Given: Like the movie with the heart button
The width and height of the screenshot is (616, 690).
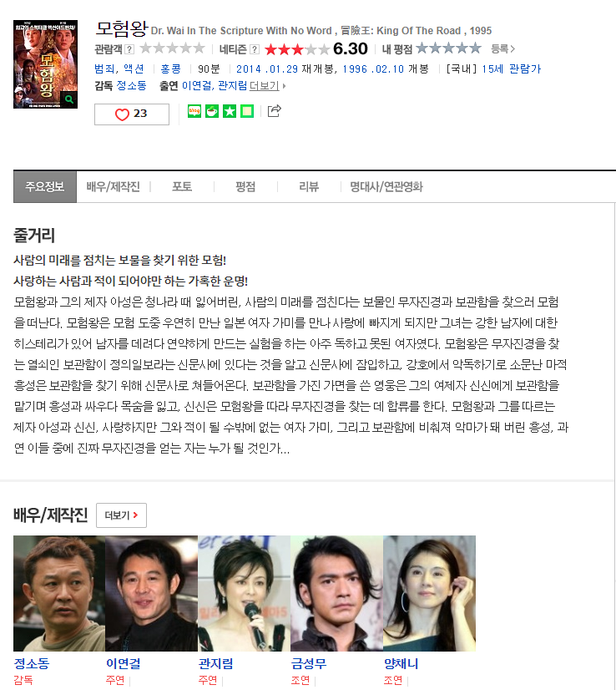Looking at the screenshot, I should 132,114.
